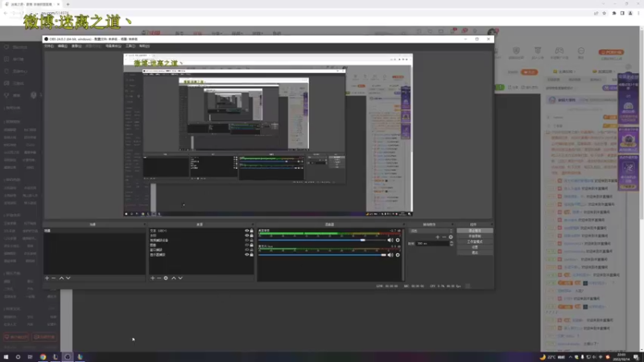Open Desktop Audio settings gear icon
The height and width of the screenshot is (362, 644).
(398, 240)
